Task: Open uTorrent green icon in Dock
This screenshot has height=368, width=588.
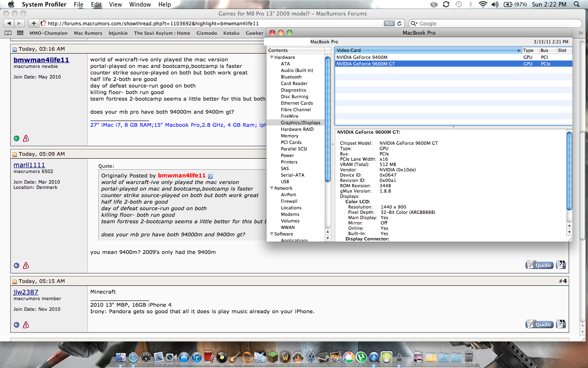Action: 361,357
